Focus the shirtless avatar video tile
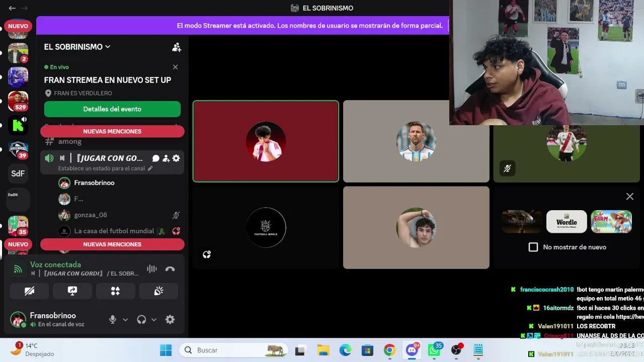 point(416,228)
